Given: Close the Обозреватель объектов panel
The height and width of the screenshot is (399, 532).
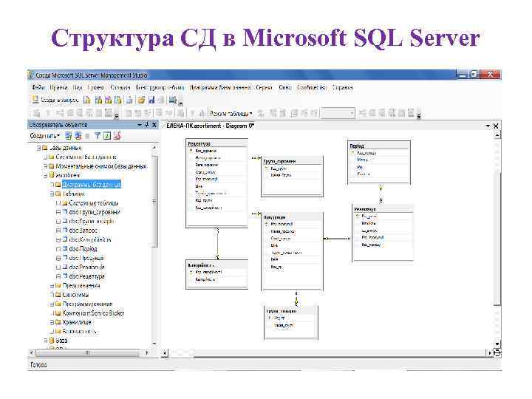Looking at the screenshot, I should pos(154,125).
